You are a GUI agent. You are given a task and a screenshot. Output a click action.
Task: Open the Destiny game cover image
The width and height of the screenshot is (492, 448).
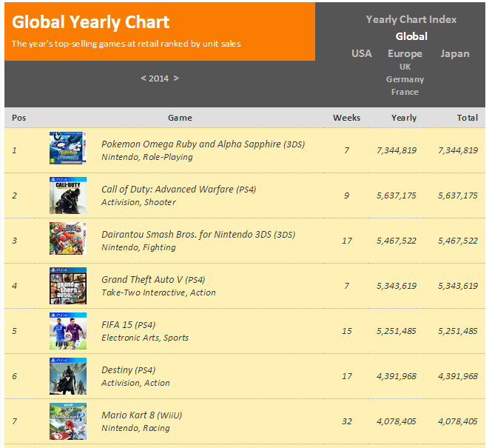68,376
